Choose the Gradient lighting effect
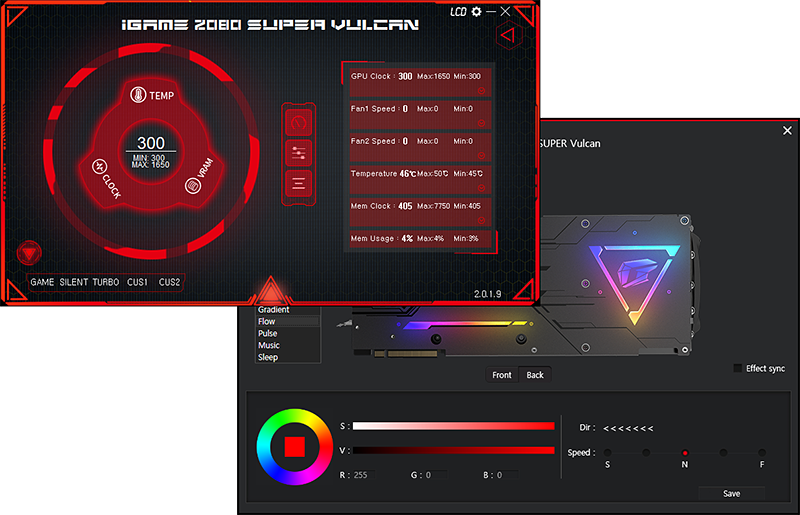The image size is (800, 515). click(x=288, y=310)
